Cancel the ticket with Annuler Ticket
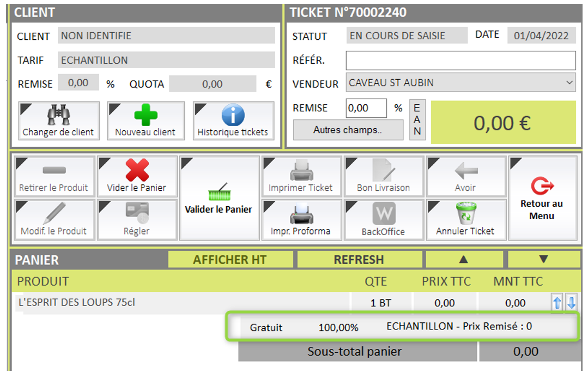 [x=465, y=219]
